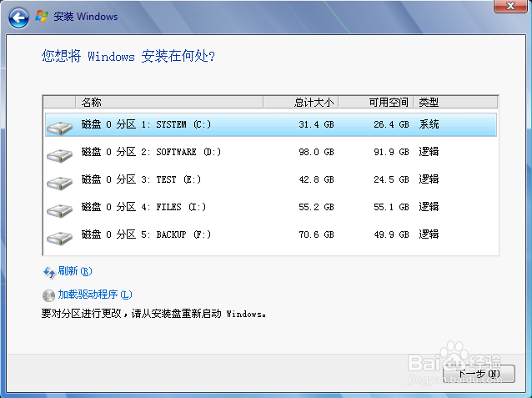Click the refresh arrows icon
Viewport: 532px width, 398px height.
pos(49,272)
